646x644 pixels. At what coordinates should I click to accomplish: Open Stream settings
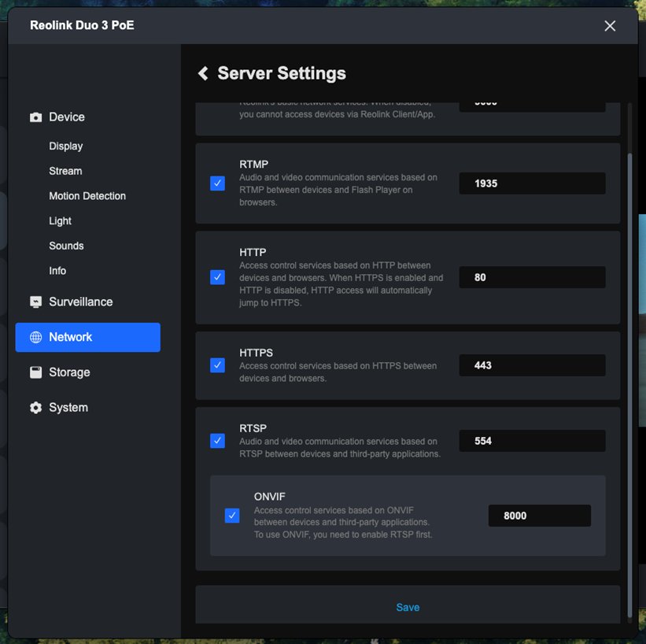point(65,171)
